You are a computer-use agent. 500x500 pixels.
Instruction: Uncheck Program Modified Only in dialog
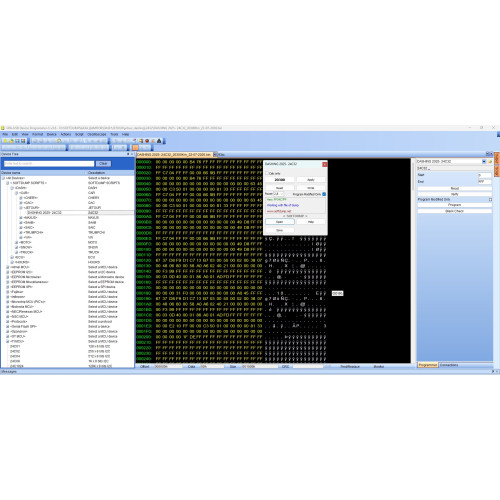pyautogui.click(x=324, y=194)
